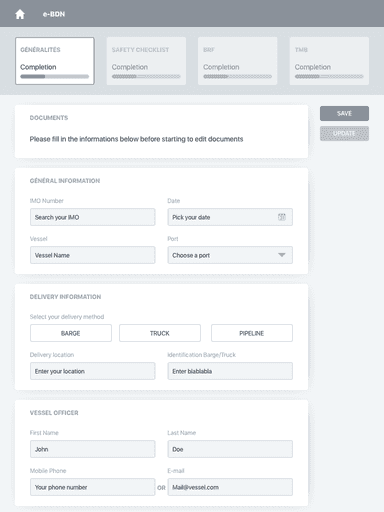Click the E-mail field Mail@vessel.com
The image size is (384, 512).
coord(230,487)
